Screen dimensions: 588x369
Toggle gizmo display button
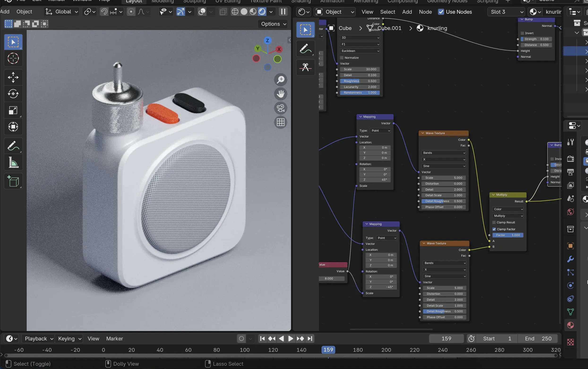180,12
